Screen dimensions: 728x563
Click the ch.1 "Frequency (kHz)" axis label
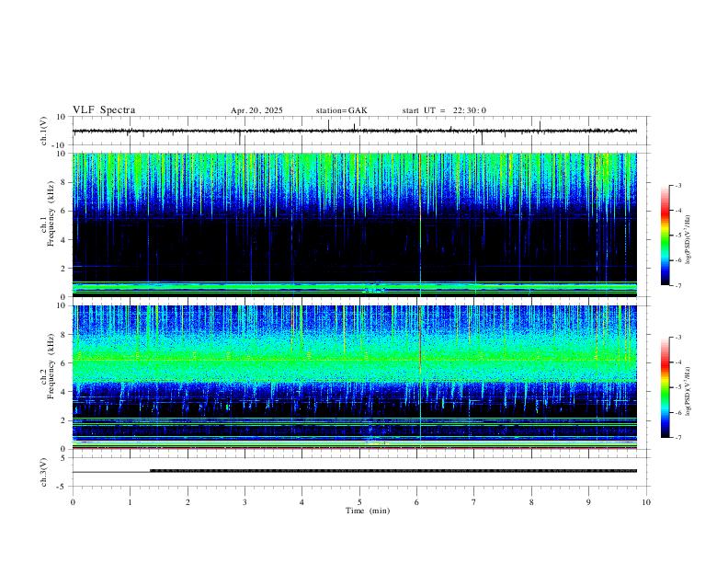51,213
